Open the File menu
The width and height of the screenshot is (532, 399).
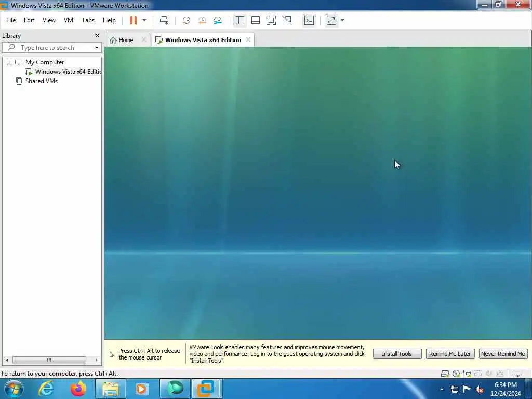11,20
